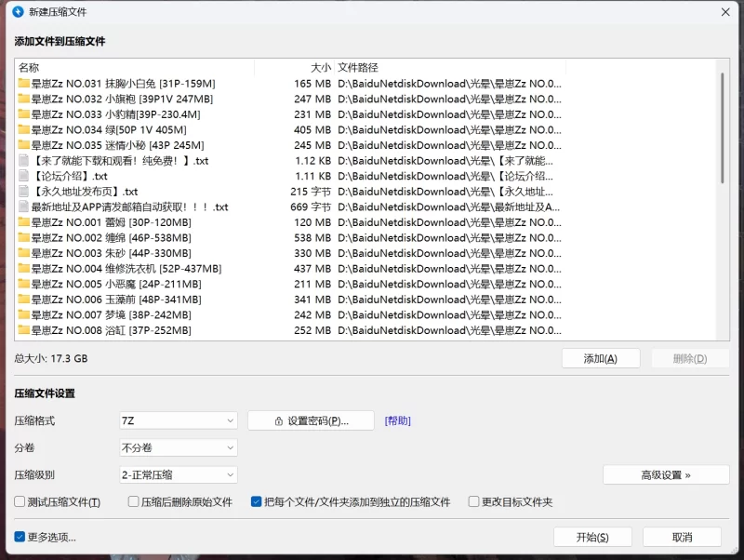
Task: Click folder icon of NO.001 entry
Action: [x=24, y=222]
